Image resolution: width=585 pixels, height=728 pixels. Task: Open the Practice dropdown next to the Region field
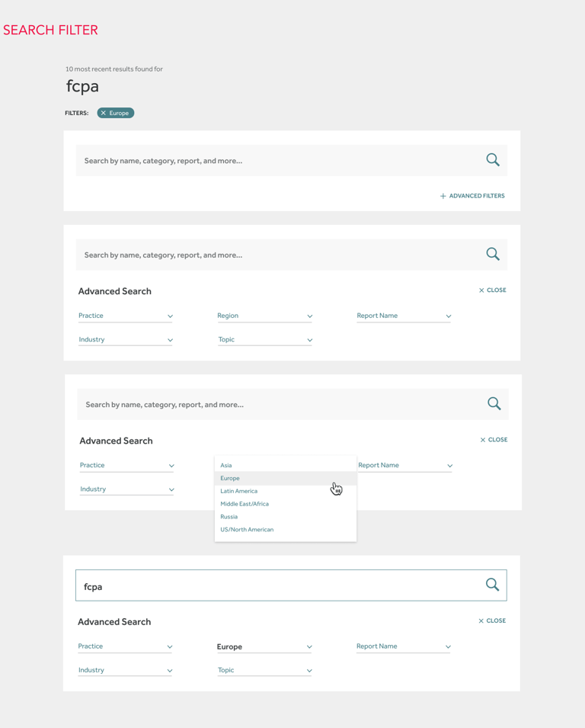click(125, 316)
